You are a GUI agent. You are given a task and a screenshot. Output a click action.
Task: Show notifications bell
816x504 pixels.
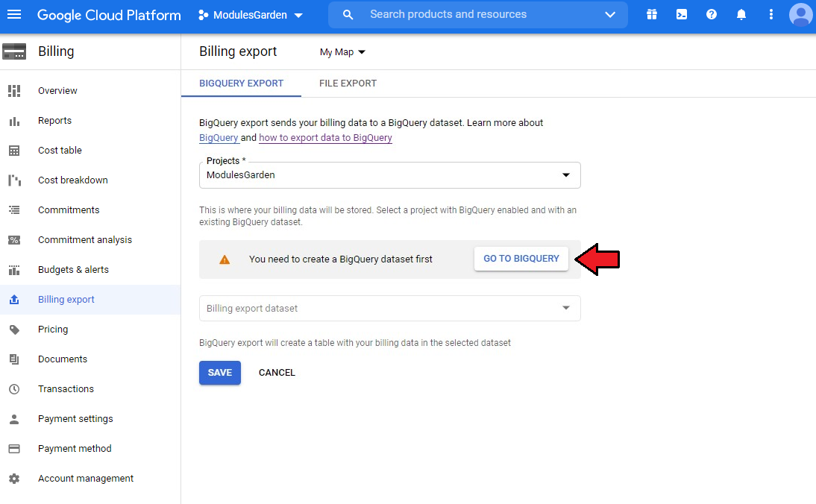[x=741, y=15]
